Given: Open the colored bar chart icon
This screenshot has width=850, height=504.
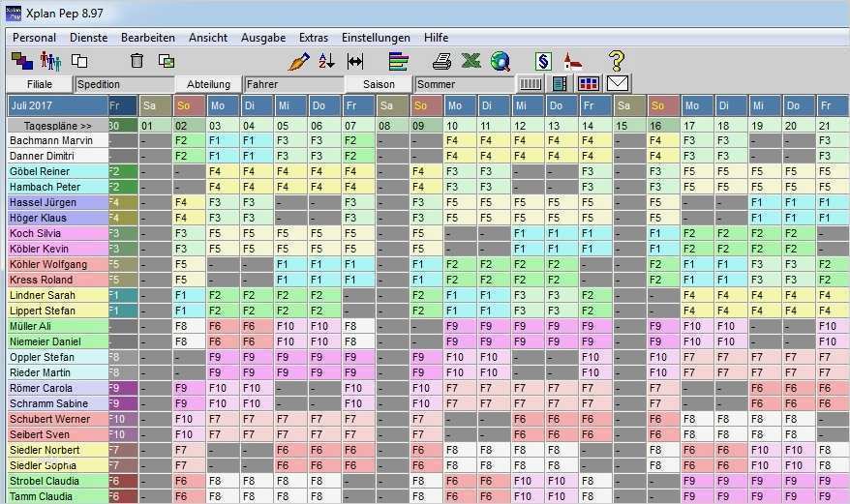Looking at the screenshot, I should [x=399, y=61].
